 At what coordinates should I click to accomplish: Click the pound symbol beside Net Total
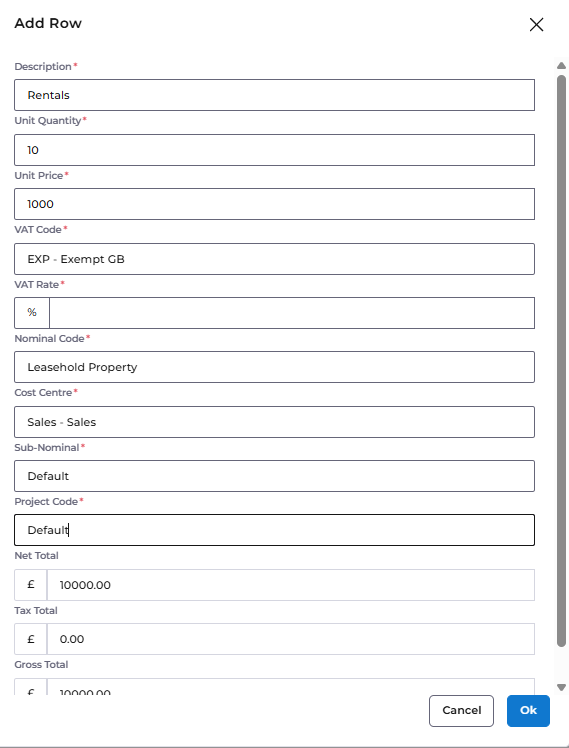[x=31, y=585]
